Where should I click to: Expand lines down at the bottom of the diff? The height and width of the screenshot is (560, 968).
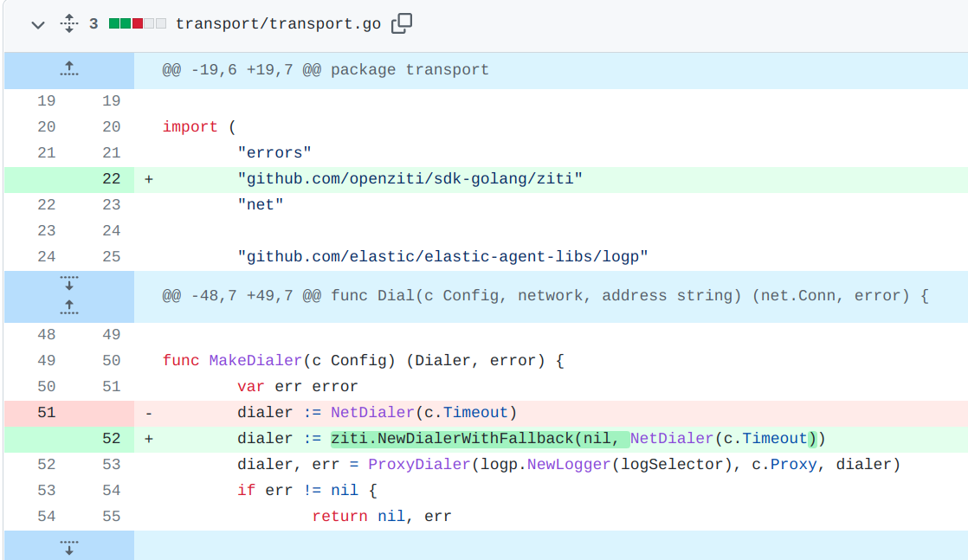tap(69, 547)
